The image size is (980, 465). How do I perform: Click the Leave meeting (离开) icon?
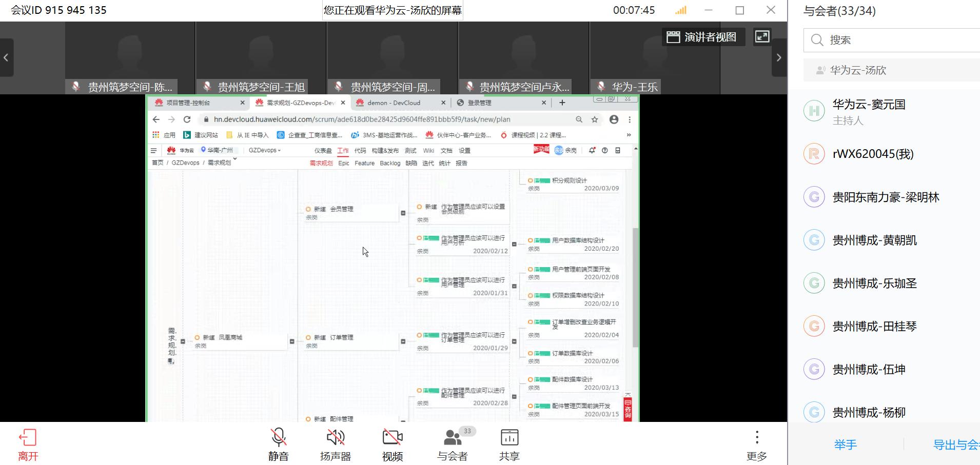[x=28, y=437]
